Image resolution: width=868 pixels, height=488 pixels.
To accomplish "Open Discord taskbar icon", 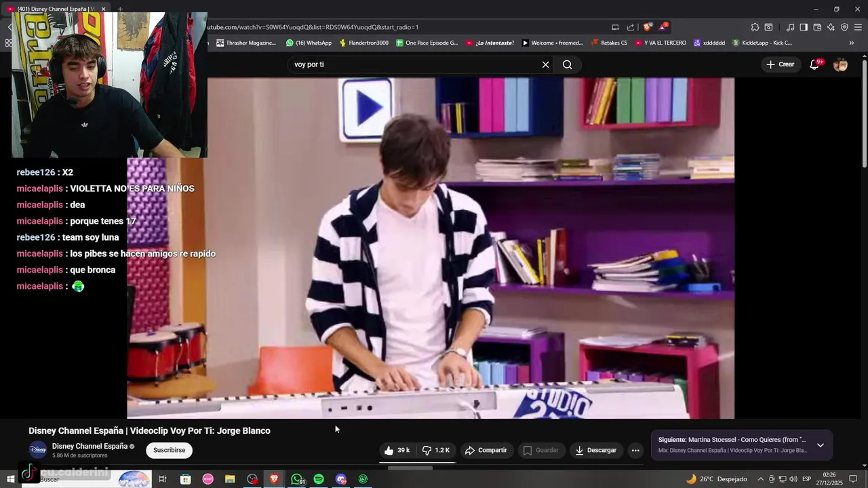I will pos(341,479).
